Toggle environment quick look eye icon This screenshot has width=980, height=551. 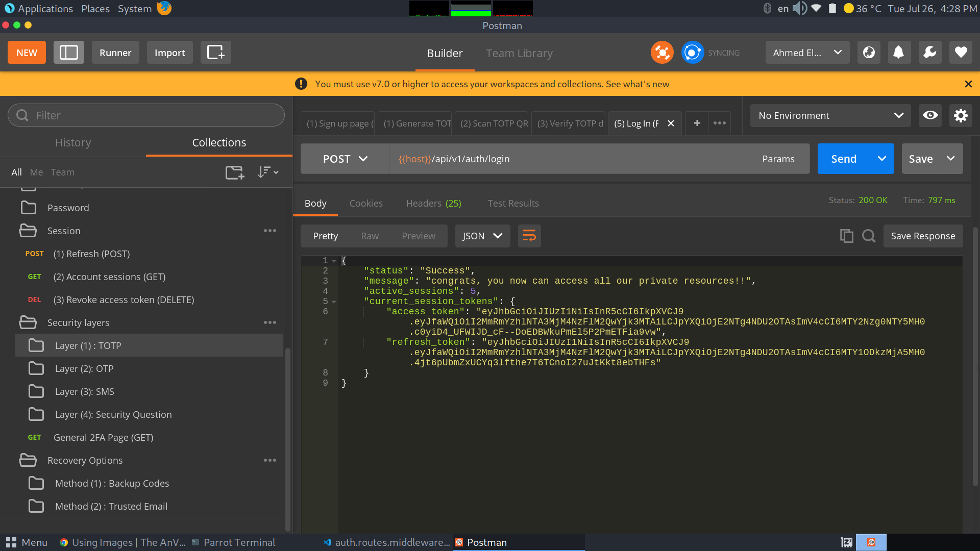click(x=930, y=115)
